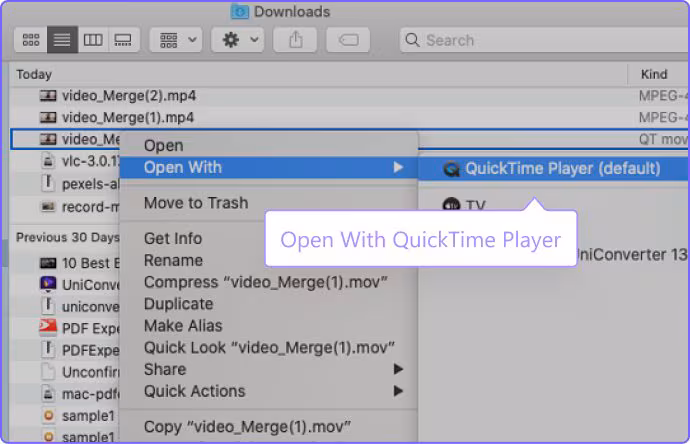Choose Open in the context menu
This screenshot has height=444, width=690.
coord(268,146)
